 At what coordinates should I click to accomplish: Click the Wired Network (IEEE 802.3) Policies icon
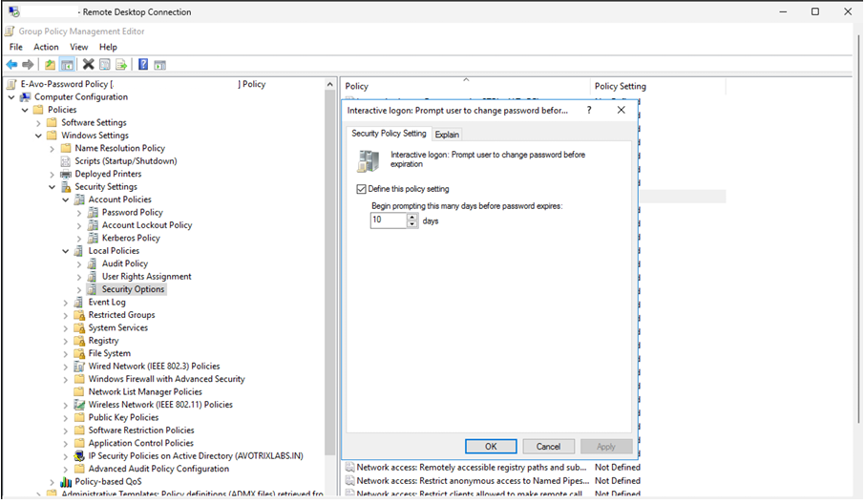[79, 367]
